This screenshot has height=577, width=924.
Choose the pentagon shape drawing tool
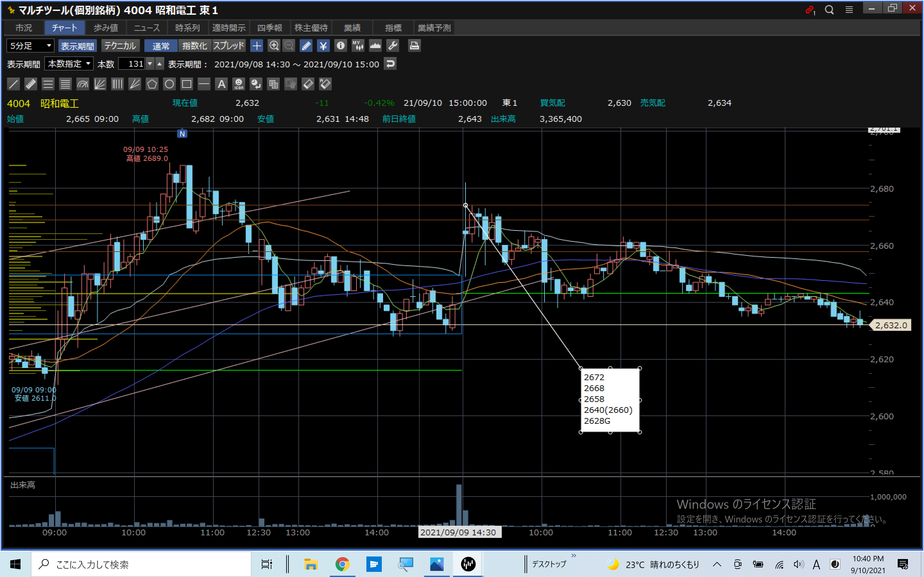click(152, 84)
